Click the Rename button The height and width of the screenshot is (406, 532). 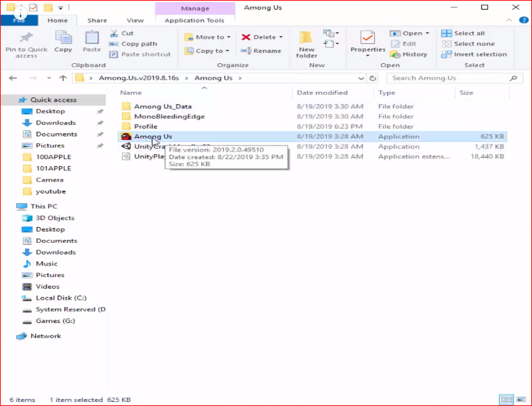(x=261, y=51)
